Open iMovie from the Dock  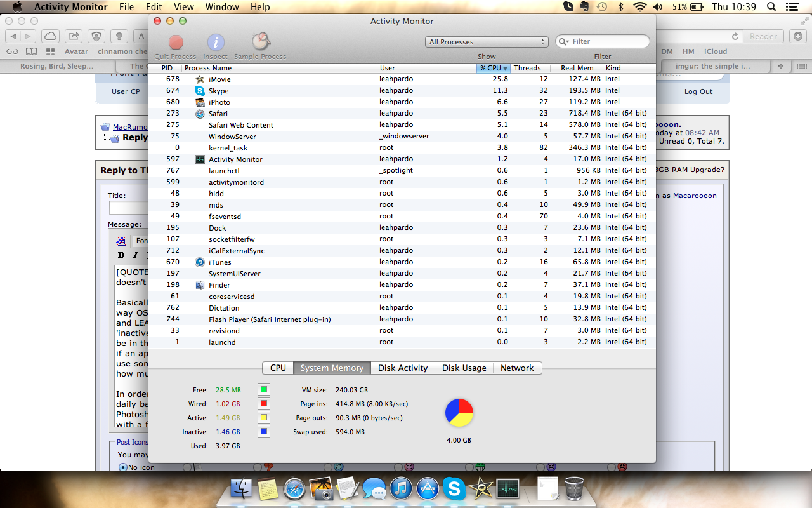(x=481, y=488)
